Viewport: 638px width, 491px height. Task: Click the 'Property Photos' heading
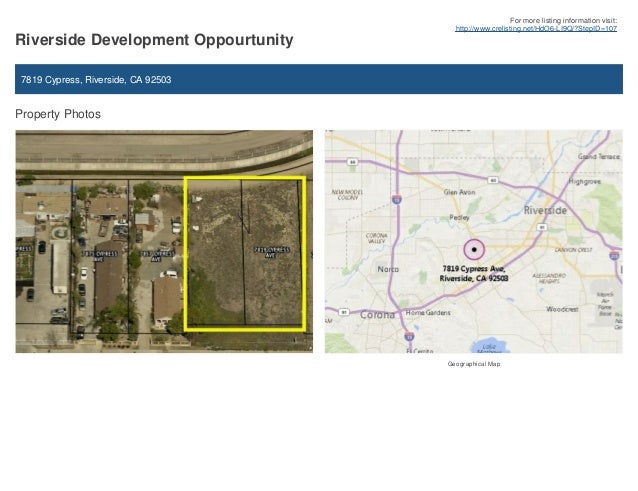pos(58,114)
